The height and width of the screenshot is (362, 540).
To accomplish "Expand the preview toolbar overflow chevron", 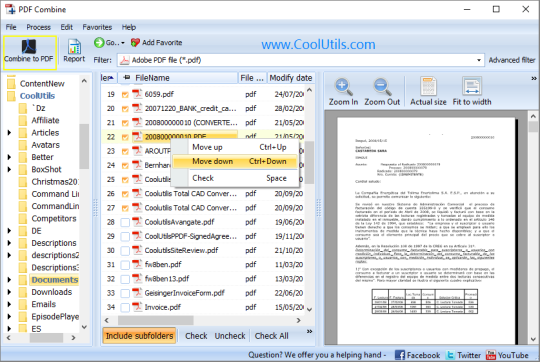I will coord(534,79).
